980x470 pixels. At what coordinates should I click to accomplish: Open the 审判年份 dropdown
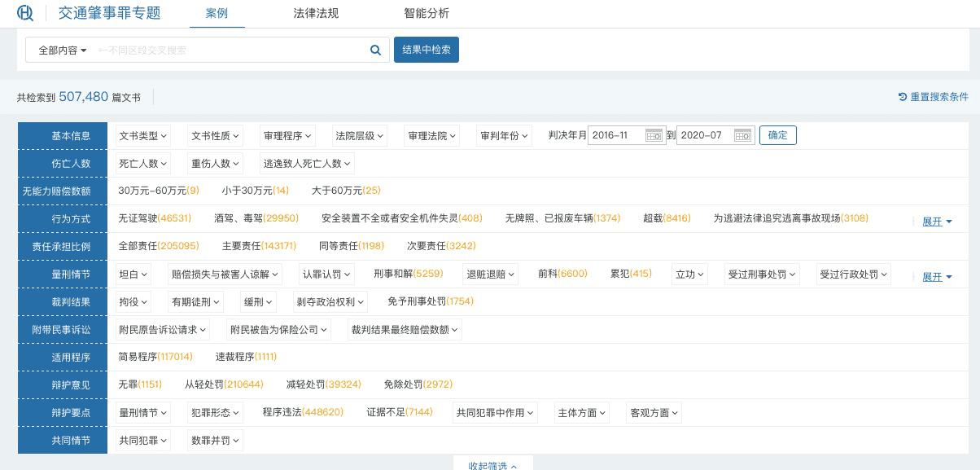tap(505, 136)
